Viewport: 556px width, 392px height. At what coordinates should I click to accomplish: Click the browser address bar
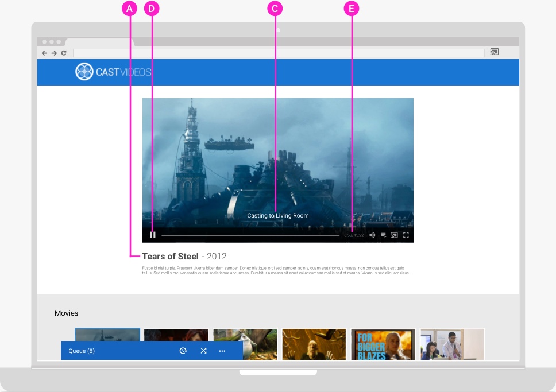pos(278,53)
